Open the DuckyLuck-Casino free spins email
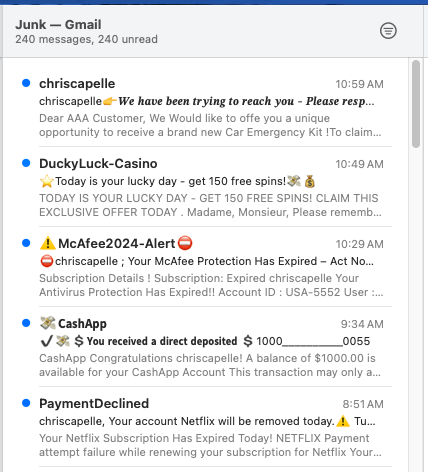Screen dimensions: 428x472 pos(211,187)
